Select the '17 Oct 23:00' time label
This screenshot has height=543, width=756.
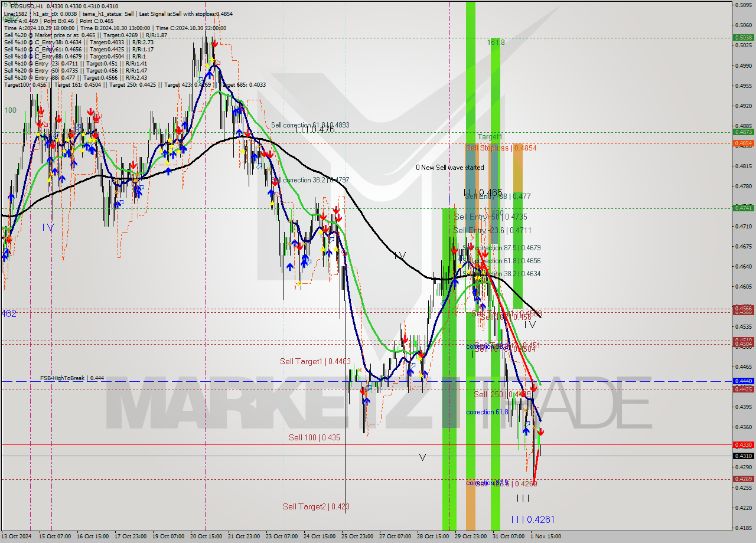(130, 537)
